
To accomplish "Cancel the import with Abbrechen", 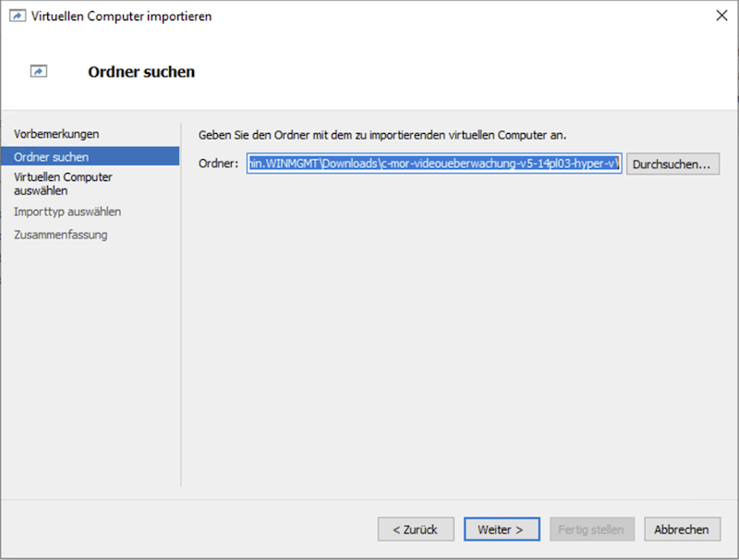I will point(682,530).
